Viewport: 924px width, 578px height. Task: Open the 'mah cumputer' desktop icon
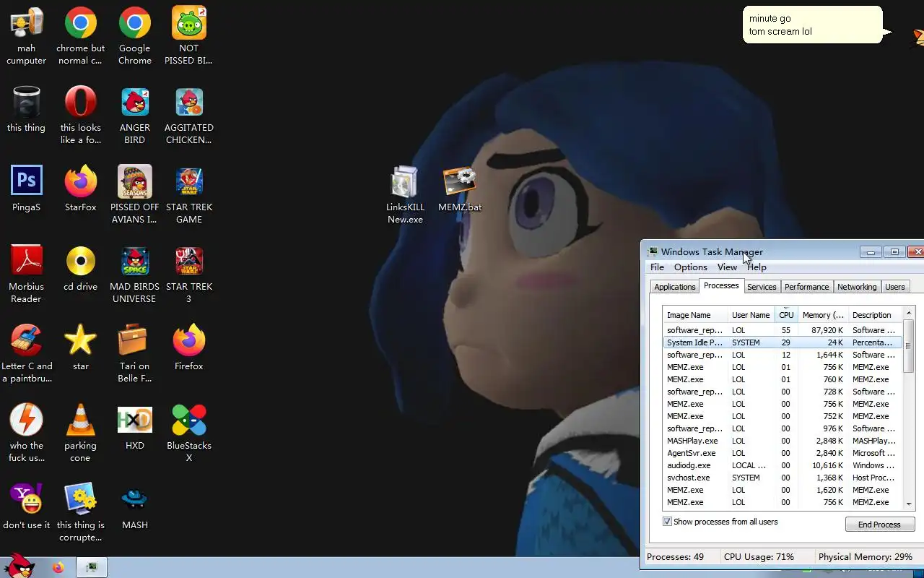pyautogui.click(x=27, y=36)
